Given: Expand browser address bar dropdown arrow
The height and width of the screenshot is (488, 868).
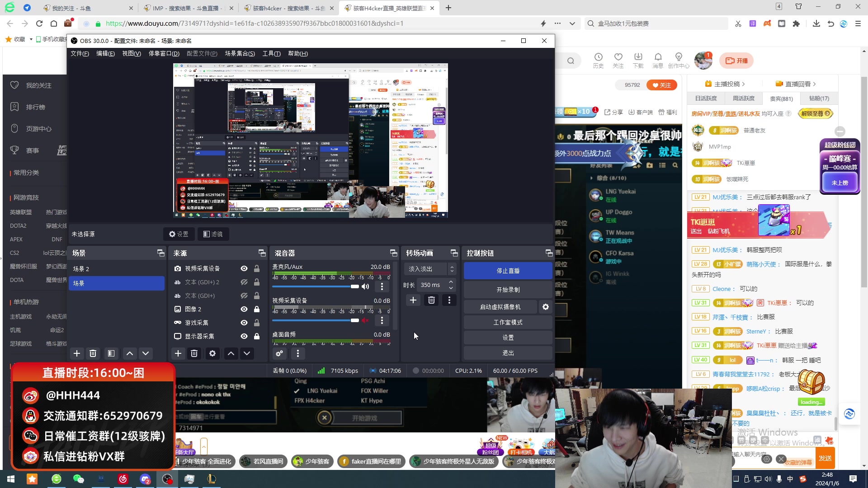Looking at the screenshot, I should 572,23.
